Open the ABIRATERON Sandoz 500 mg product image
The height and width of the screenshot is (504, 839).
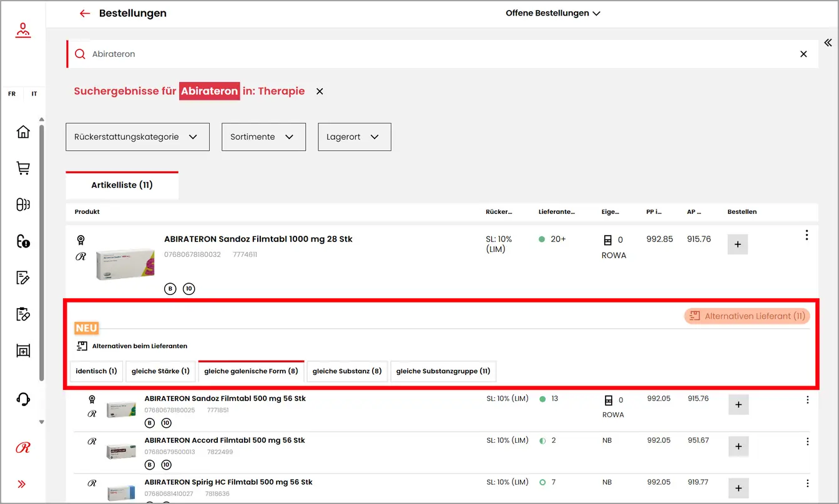[x=120, y=410]
